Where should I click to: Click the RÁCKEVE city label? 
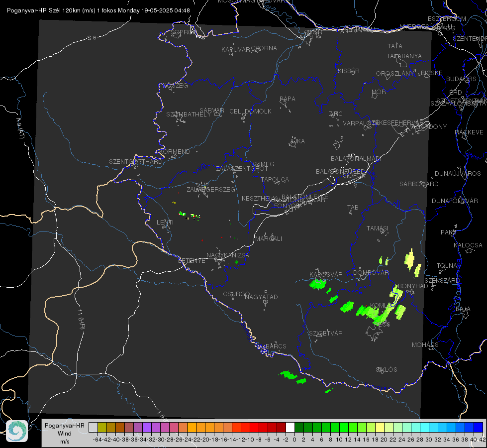point(469,132)
